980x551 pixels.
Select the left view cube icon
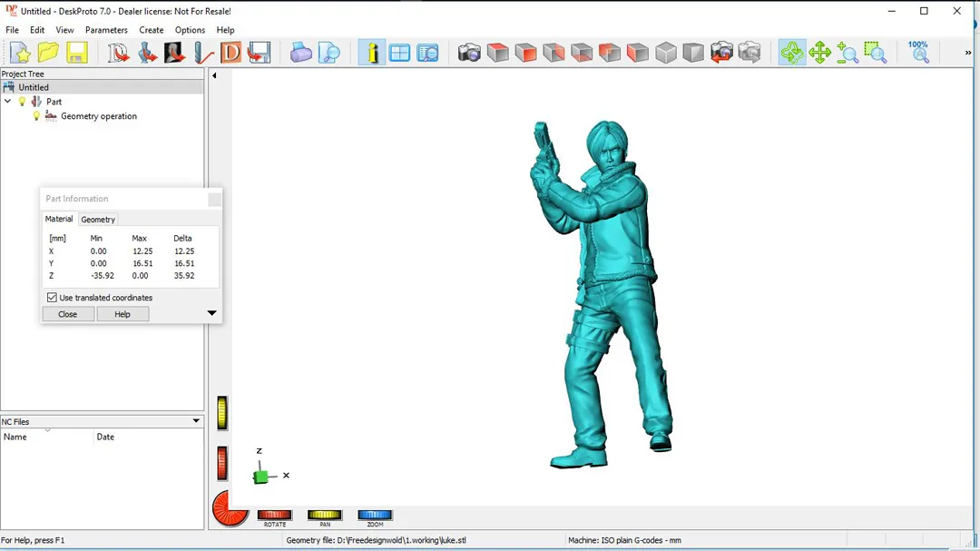(610, 53)
